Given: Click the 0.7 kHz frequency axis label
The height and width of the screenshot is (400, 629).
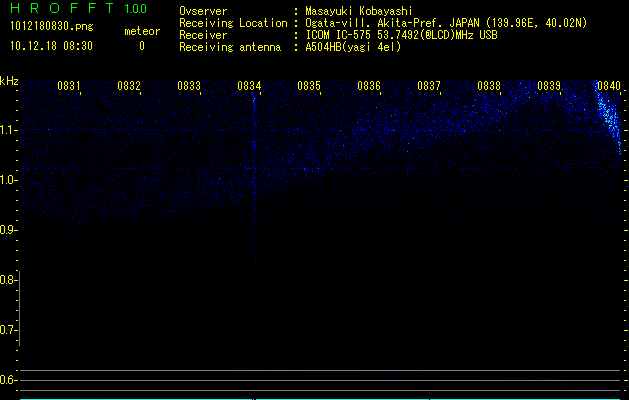Looking at the screenshot, I should (x=8, y=330).
